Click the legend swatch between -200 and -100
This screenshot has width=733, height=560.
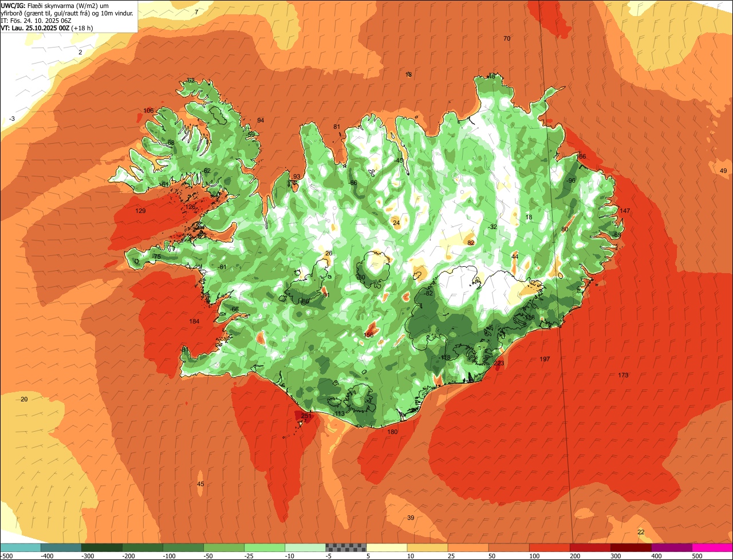143,547
